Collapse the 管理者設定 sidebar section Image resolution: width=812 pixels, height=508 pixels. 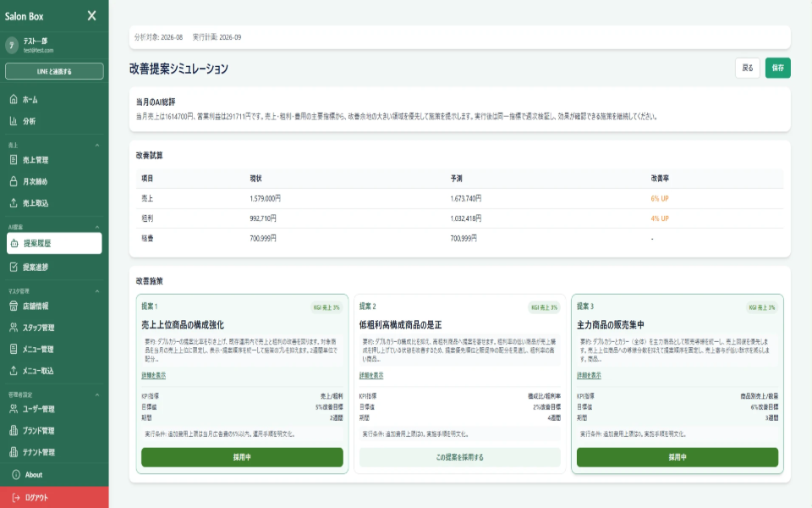tap(96, 395)
